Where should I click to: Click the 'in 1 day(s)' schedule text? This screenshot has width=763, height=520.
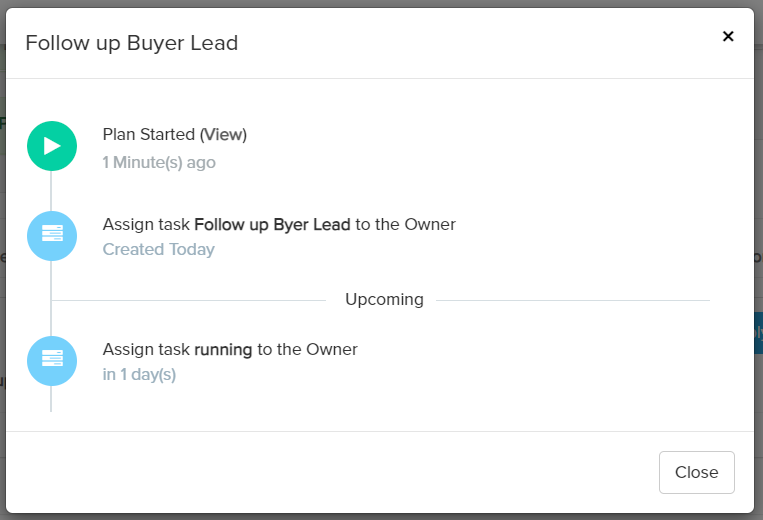coord(139,375)
